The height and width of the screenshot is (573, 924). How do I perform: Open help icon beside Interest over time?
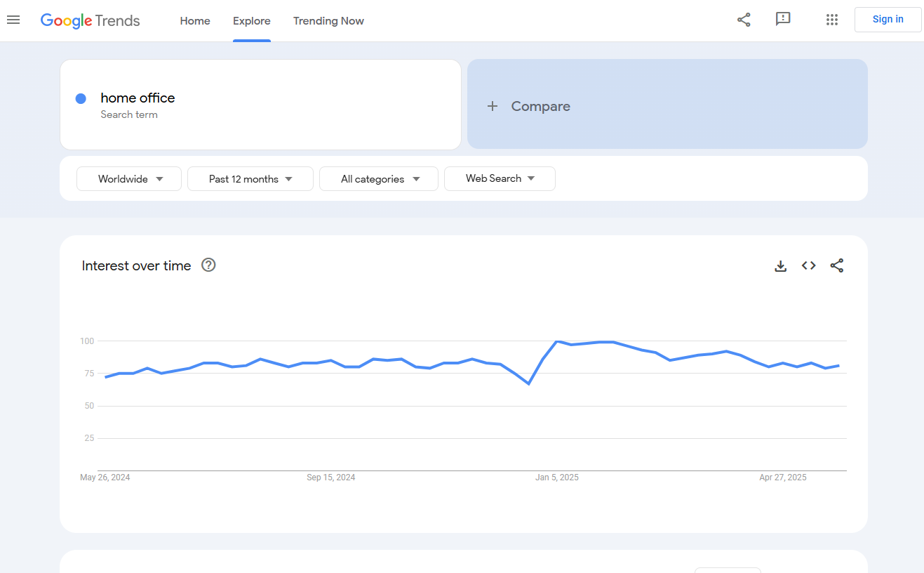(x=208, y=265)
